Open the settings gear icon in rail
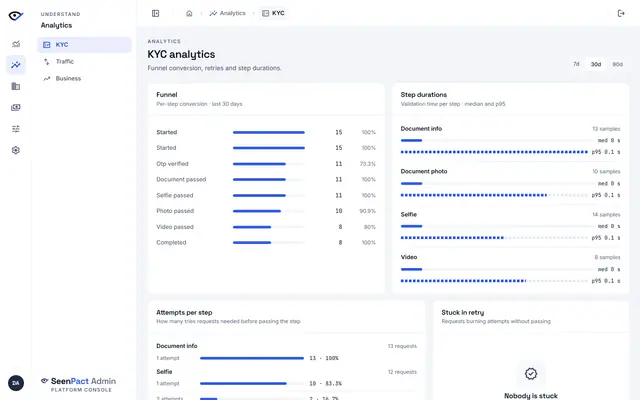This screenshot has height=400, width=640. click(x=16, y=150)
